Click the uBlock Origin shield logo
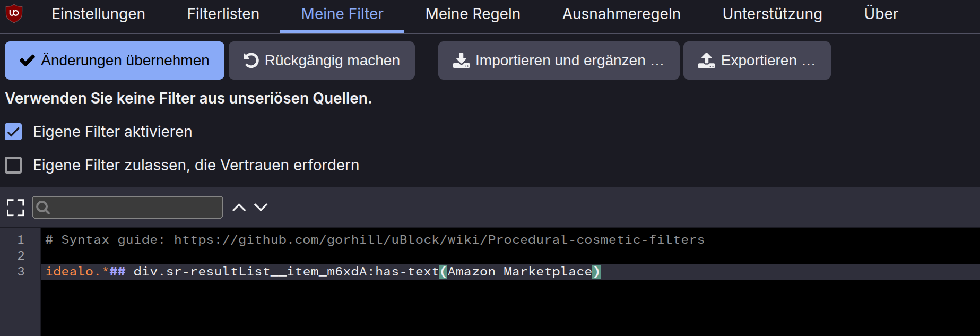 [14, 13]
